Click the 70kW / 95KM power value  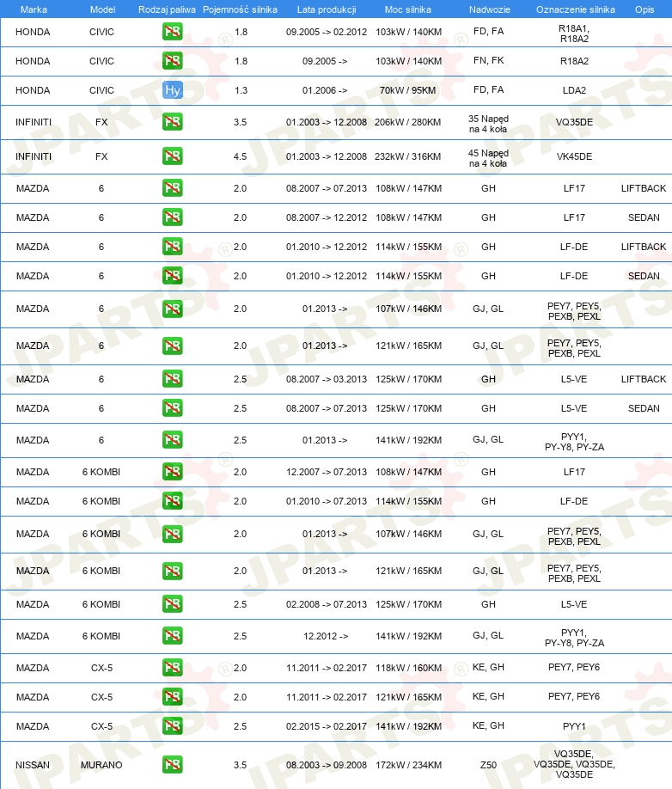click(x=408, y=90)
